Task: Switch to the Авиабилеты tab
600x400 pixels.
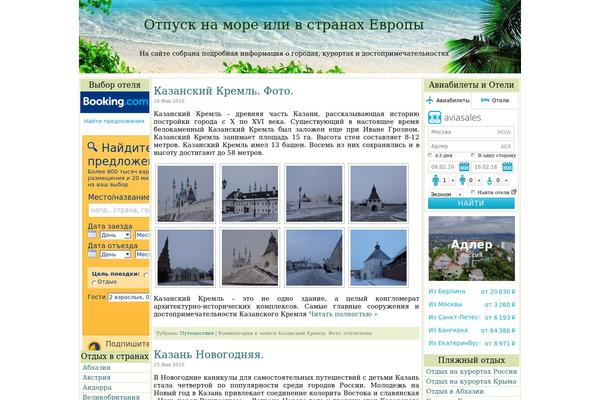Action: (448, 100)
